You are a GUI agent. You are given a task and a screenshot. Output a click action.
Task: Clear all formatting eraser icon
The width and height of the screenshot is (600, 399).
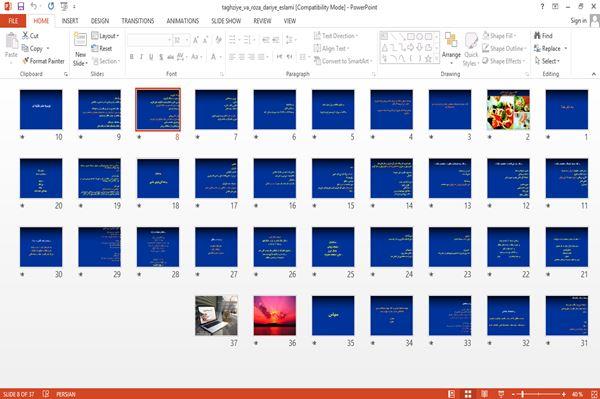218,40
